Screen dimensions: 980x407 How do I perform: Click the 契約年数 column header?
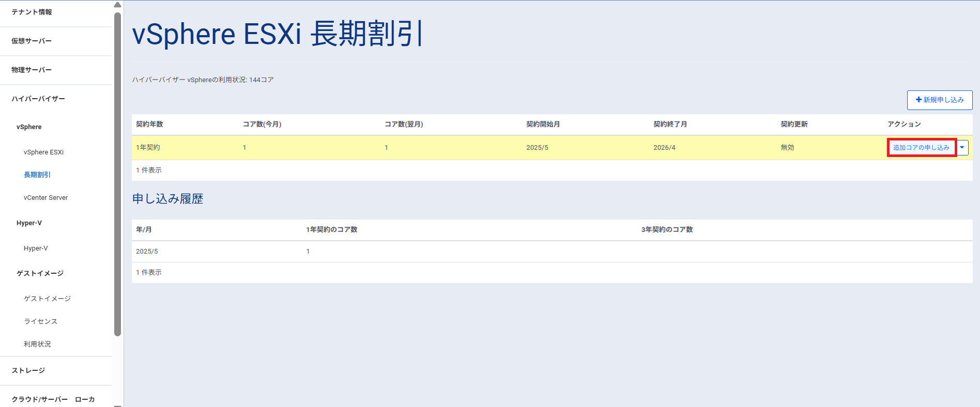point(149,124)
